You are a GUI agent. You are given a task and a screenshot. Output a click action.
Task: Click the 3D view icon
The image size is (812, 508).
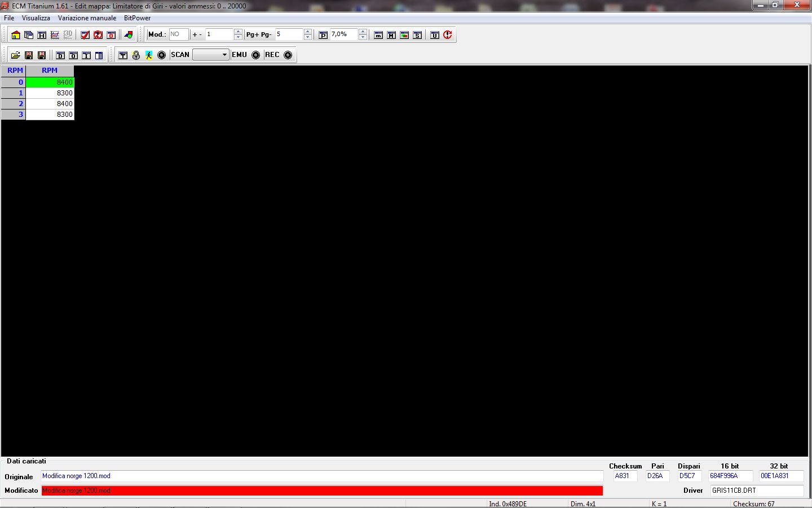click(68, 35)
